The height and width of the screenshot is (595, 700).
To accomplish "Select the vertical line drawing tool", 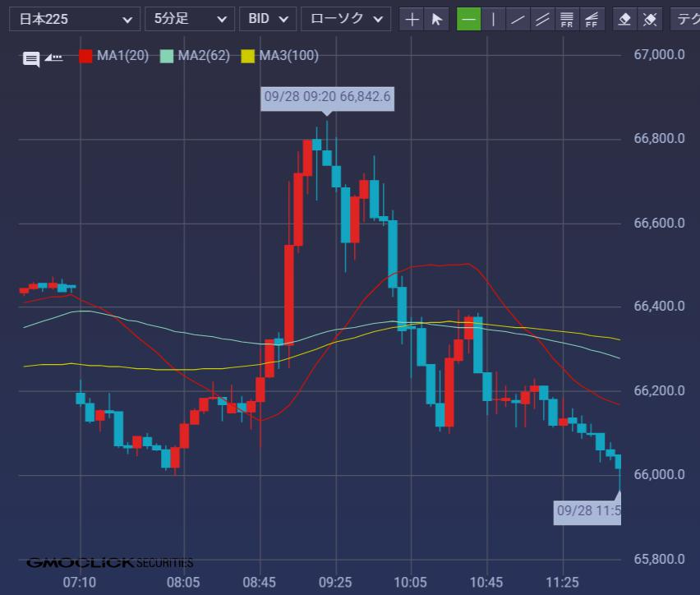I will pos(493,19).
